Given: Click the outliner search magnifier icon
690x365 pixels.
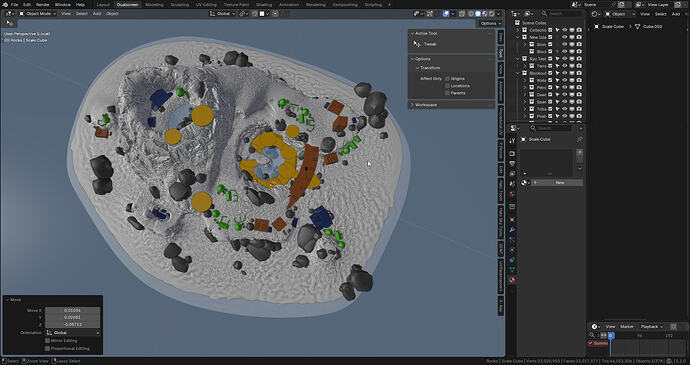Looking at the screenshot, I should 545,14.
